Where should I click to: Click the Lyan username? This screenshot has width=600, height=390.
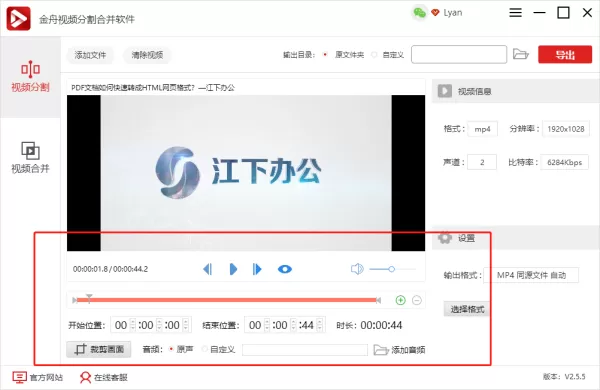(453, 13)
